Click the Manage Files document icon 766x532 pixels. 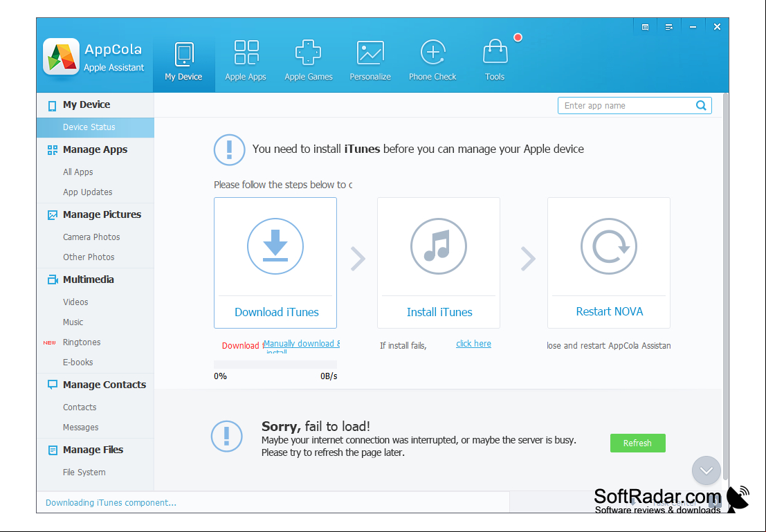pos(53,450)
